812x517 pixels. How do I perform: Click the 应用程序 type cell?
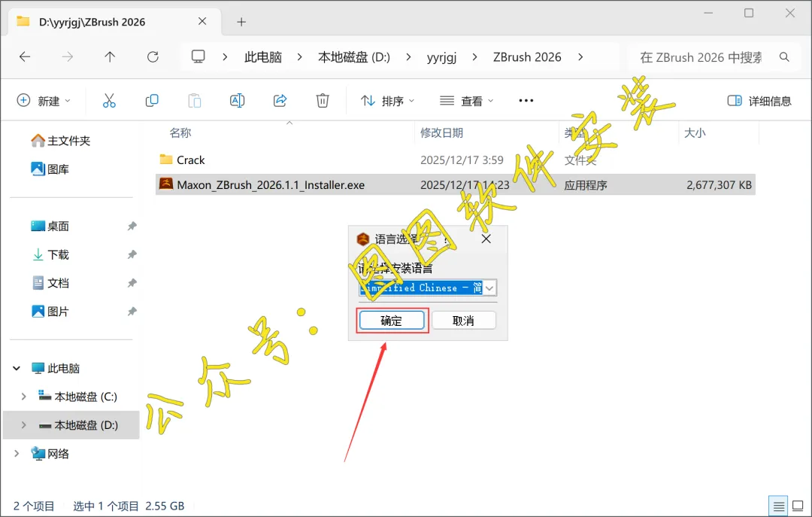pos(586,184)
